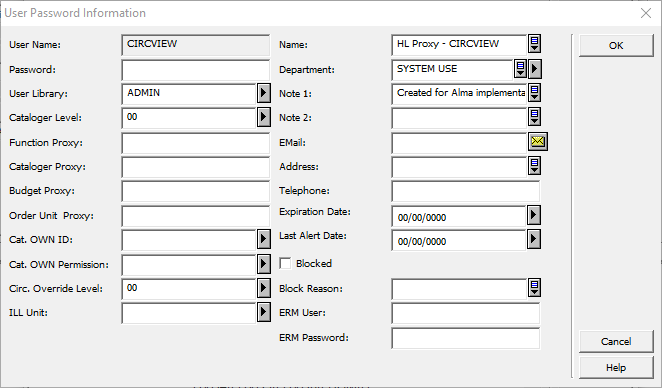This screenshot has height=388, width=662.
Task: Open the text editor icon beside Name field
Action: tap(534, 44)
